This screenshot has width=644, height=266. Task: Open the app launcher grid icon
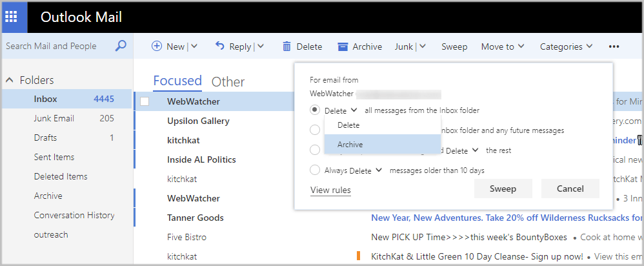pyautogui.click(x=11, y=17)
